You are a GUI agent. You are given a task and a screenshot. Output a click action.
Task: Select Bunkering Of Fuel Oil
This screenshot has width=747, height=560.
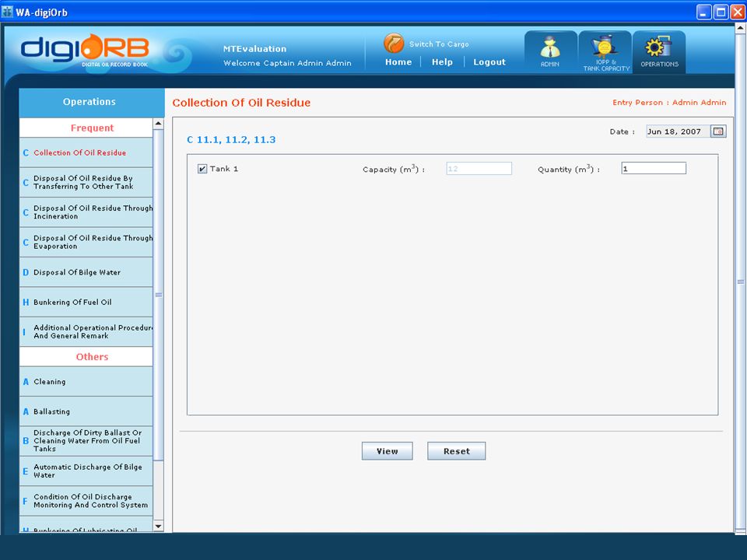[x=86, y=303]
